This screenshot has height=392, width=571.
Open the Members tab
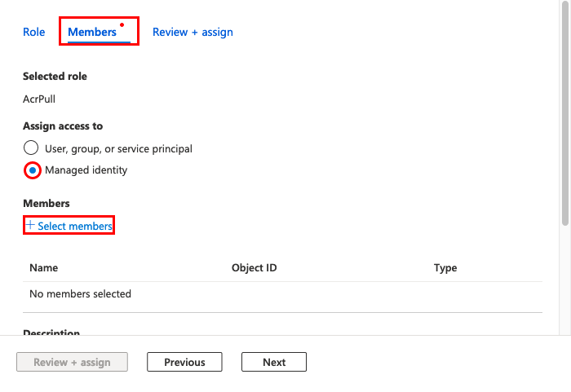pyautogui.click(x=92, y=32)
